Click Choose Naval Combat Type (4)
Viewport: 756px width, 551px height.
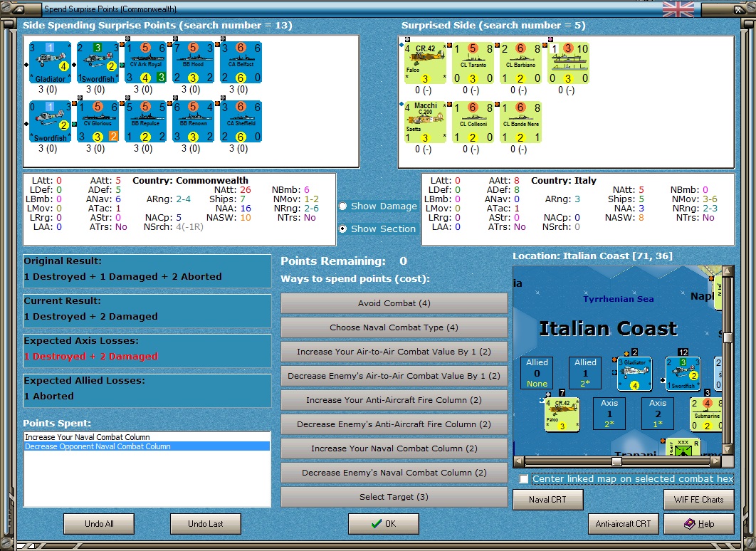394,327
